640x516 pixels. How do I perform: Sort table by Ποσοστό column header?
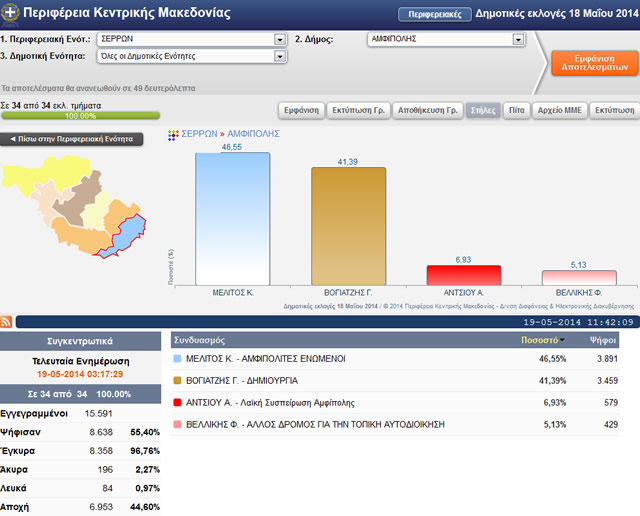coord(540,340)
